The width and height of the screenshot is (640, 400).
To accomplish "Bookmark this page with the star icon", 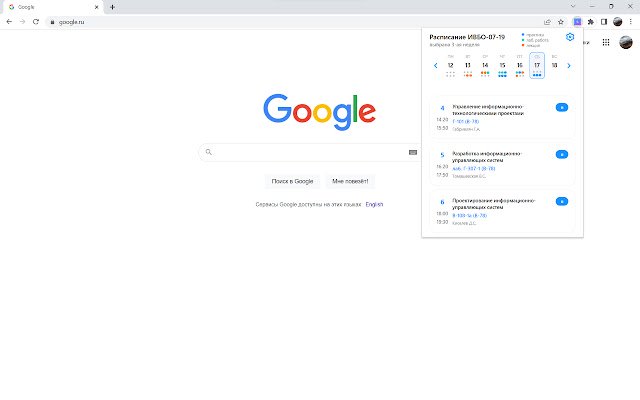I will pyautogui.click(x=561, y=22).
